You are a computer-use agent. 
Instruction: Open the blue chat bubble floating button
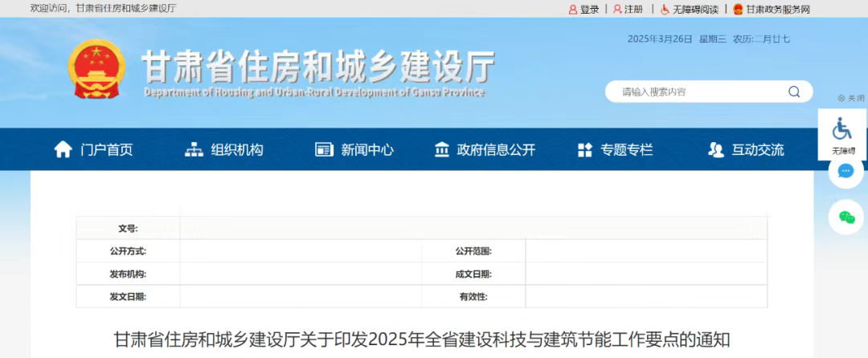(845, 172)
